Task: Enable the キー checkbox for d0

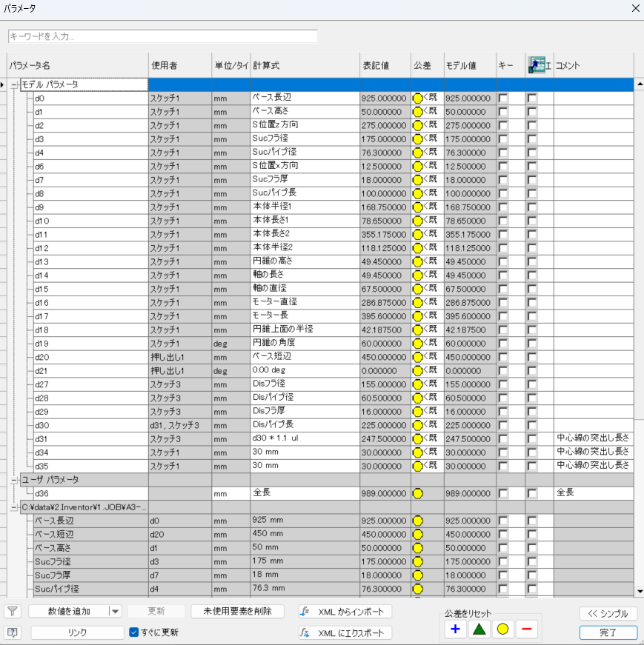Action: (x=504, y=98)
